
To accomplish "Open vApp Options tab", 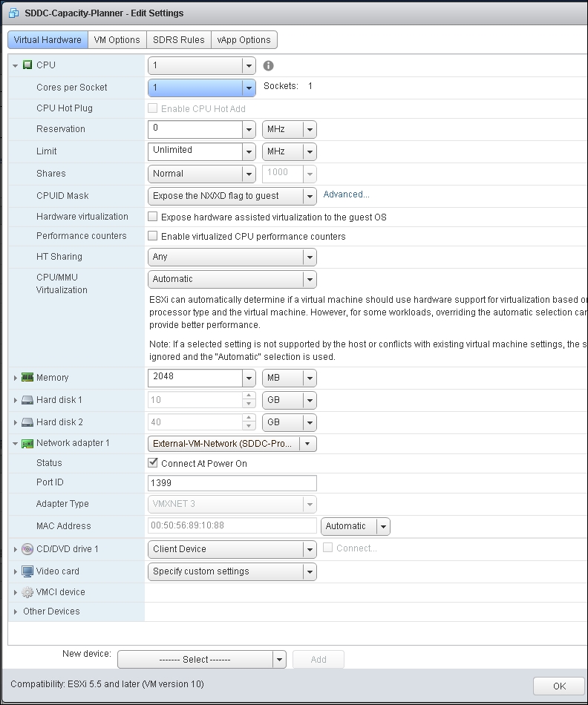I will (x=244, y=39).
